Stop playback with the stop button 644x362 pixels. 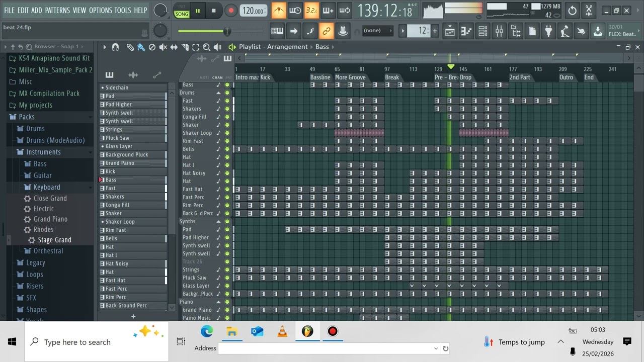coord(213,11)
